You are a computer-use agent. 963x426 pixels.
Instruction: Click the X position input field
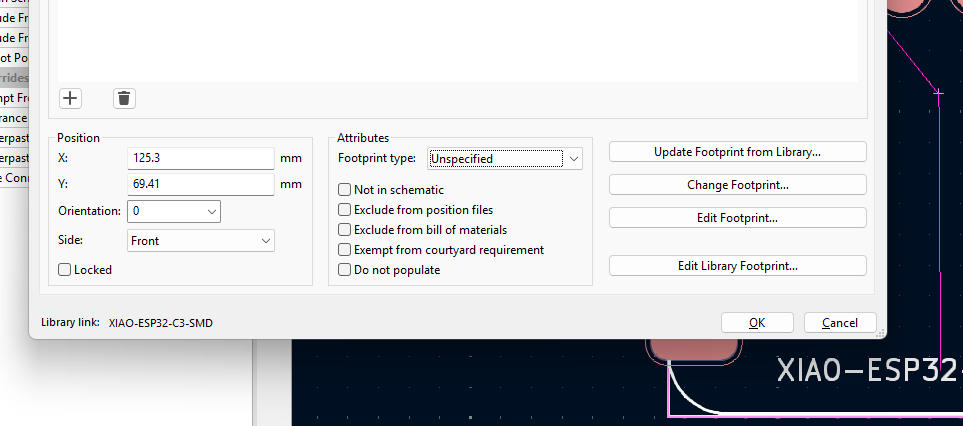click(201, 158)
